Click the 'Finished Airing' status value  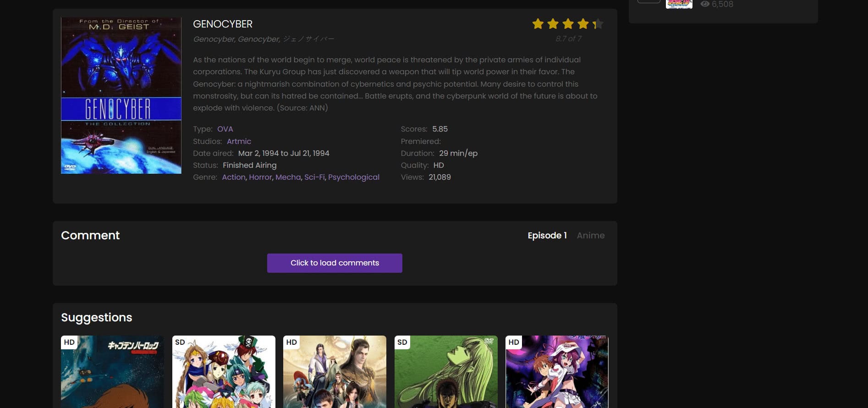250,165
